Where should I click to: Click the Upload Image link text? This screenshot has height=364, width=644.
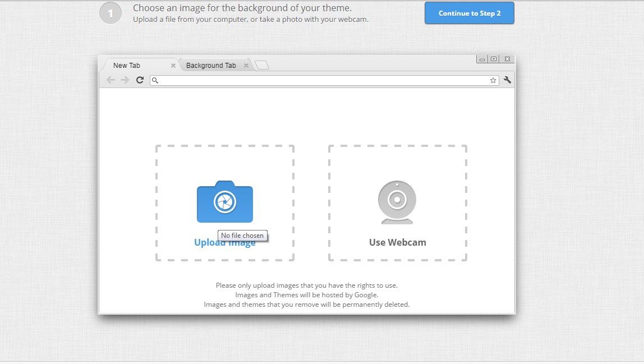(x=224, y=242)
